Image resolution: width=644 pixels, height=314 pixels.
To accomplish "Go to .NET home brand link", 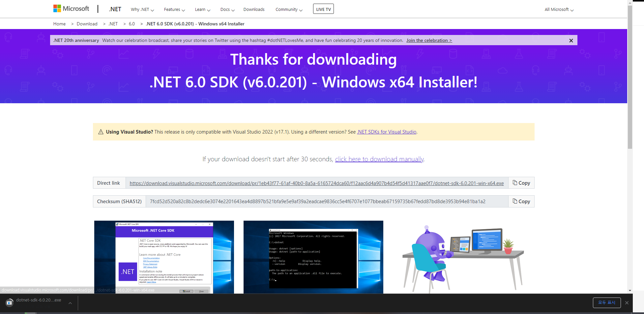I will coord(115,9).
